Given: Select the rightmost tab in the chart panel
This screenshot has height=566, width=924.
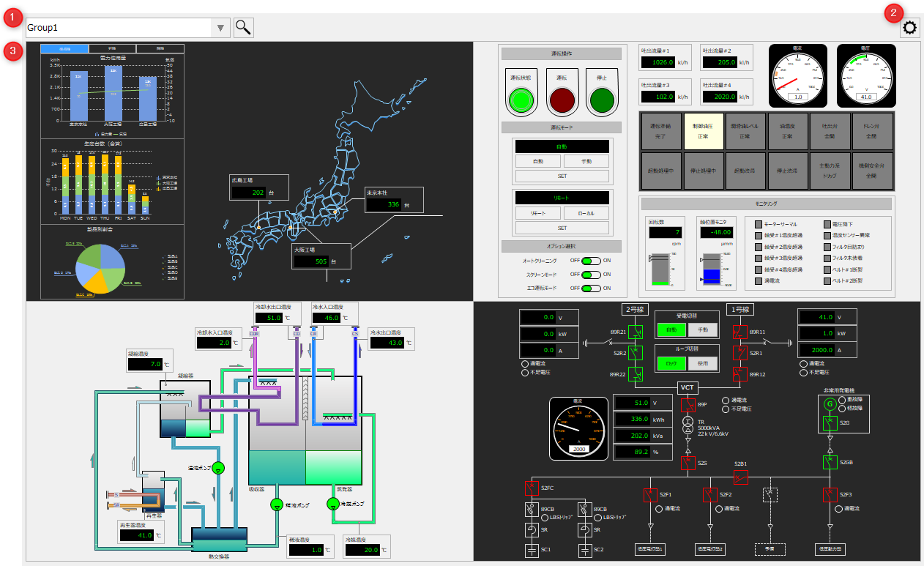Looking at the screenshot, I should pyautogui.click(x=160, y=48).
